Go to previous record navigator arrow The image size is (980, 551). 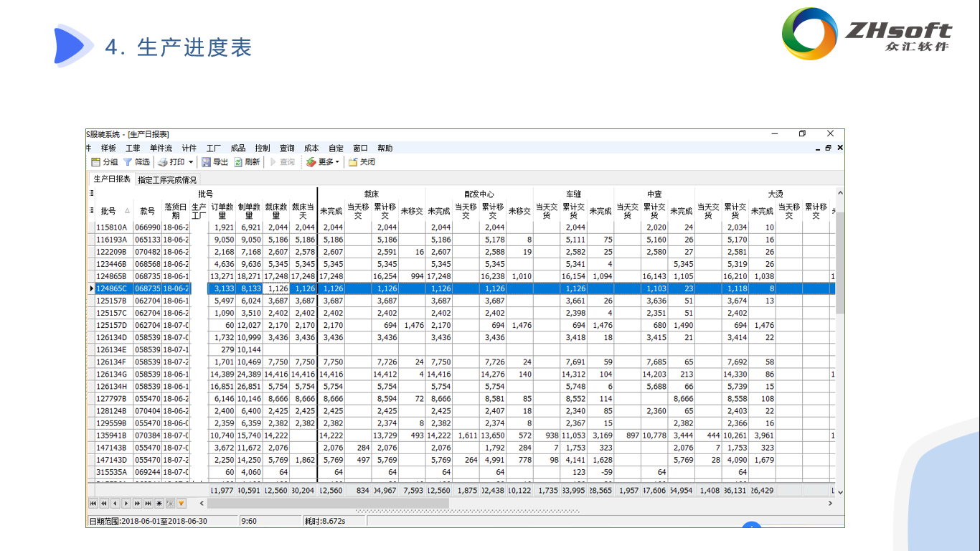(115, 504)
